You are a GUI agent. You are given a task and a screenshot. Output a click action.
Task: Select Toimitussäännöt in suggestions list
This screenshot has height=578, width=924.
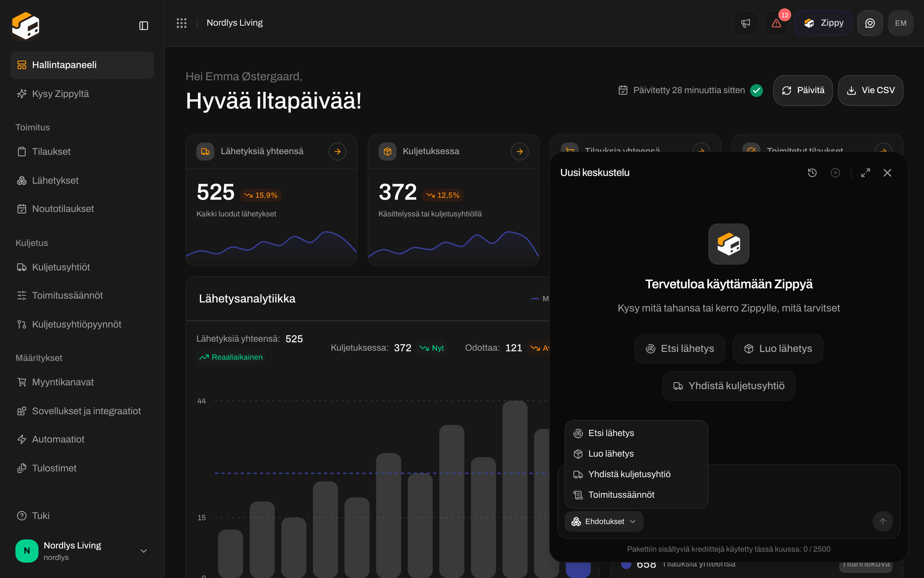pos(636,495)
